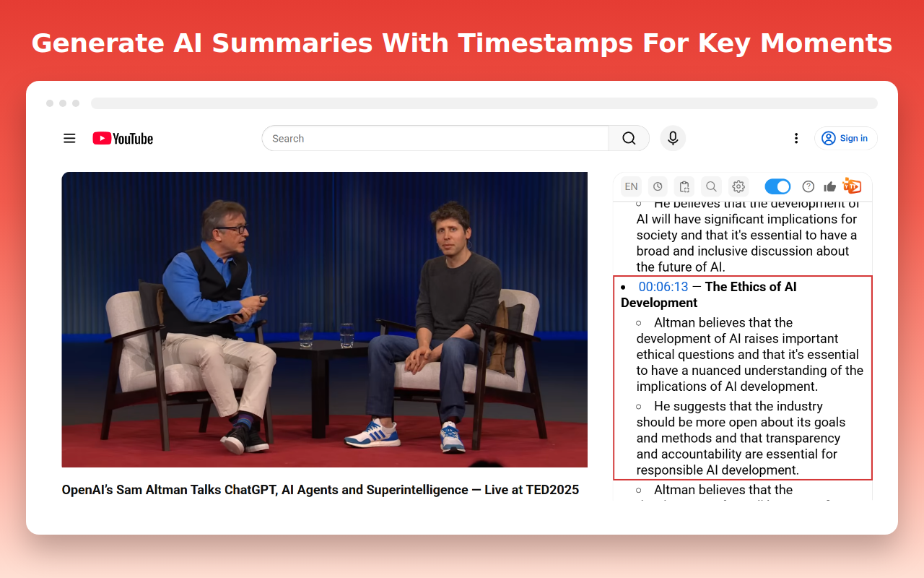Change transcript language with EN button
The width and height of the screenshot is (924, 578).
click(x=631, y=186)
